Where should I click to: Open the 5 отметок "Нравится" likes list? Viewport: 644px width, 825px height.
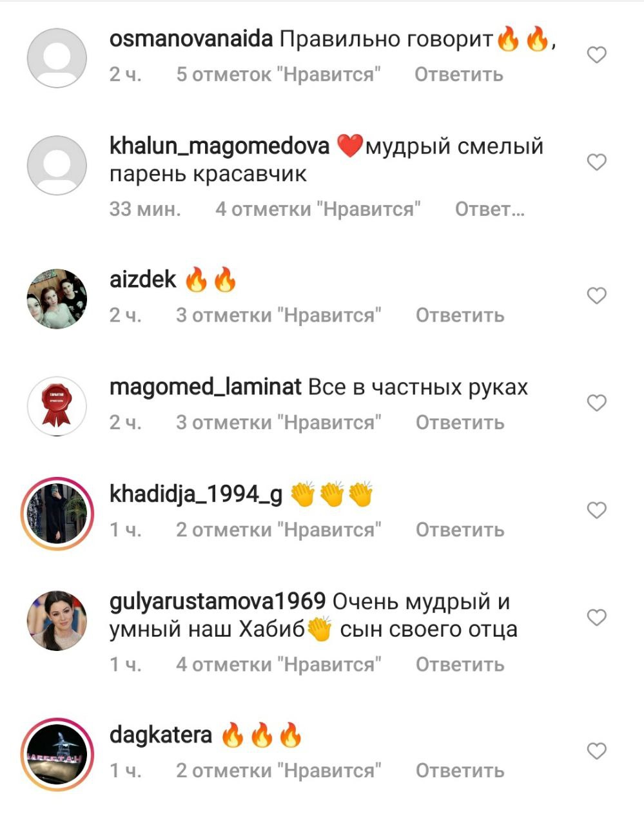pyautogui.click(x=278, y=75)
